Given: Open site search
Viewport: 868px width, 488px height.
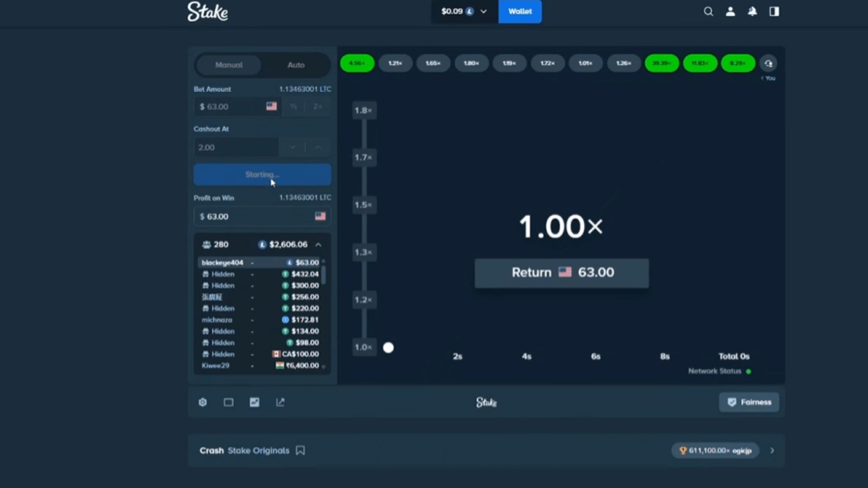Looking at the screenshot, I should point(708,11).
